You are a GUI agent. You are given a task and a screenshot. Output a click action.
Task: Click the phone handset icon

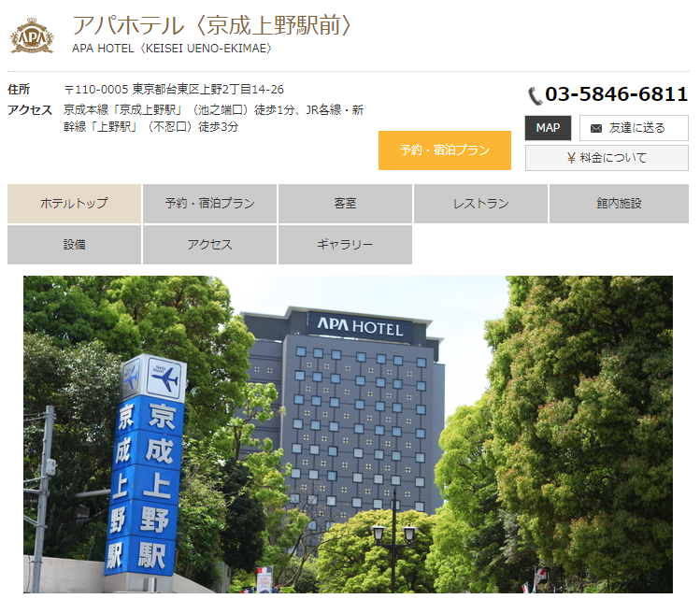click(535, 95)
